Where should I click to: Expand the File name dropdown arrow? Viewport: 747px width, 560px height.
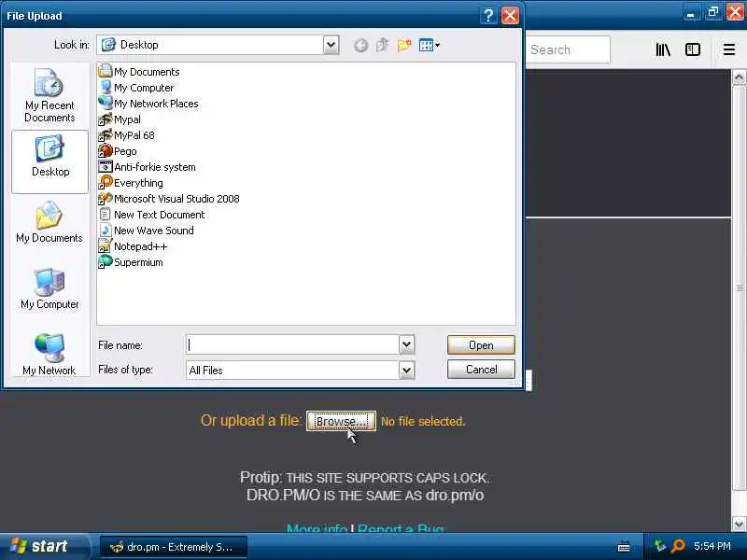406,344
